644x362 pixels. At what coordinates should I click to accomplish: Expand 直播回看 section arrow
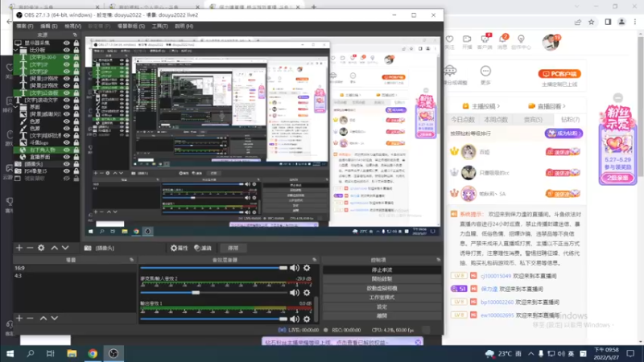tap(564, 106)
